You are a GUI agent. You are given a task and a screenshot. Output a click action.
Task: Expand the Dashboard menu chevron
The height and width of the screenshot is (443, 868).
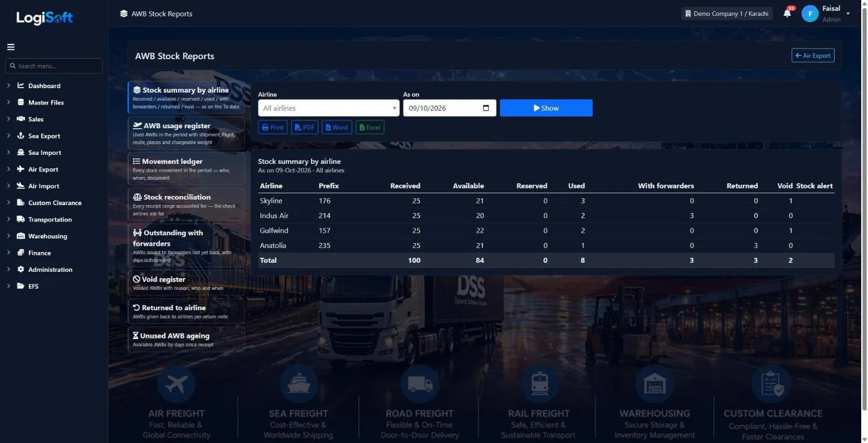tap(8, 86)
